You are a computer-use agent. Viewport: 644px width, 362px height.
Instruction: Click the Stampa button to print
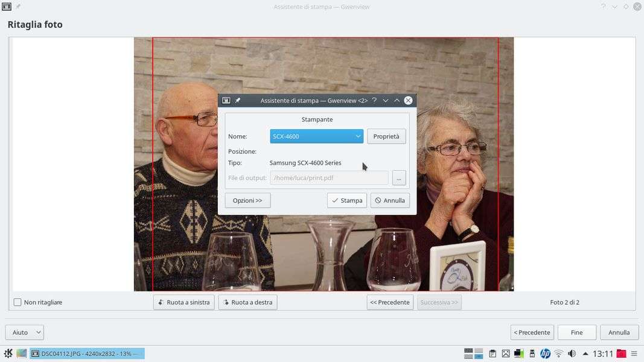click(x=347, y=201)
